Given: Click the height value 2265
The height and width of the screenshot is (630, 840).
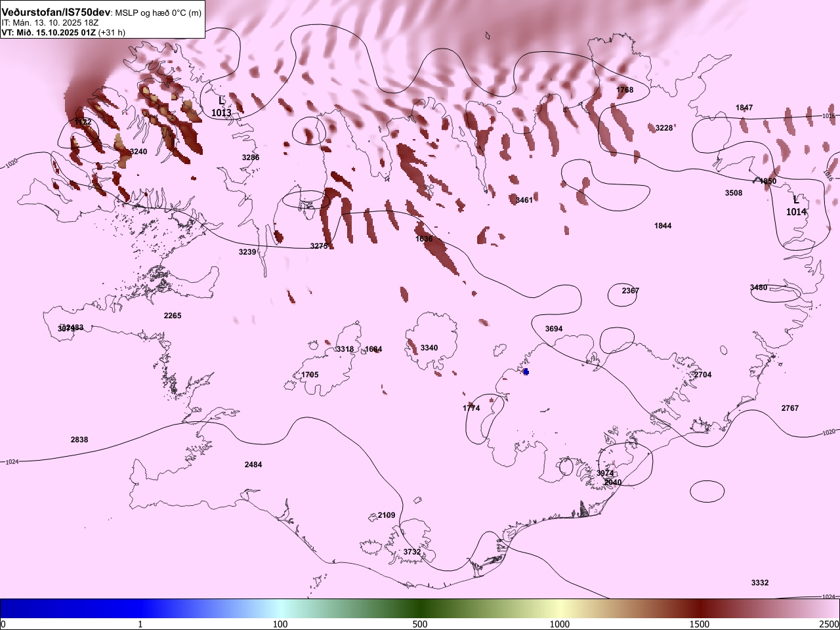Looking at the screenshot, I should (x=173, y=316).
